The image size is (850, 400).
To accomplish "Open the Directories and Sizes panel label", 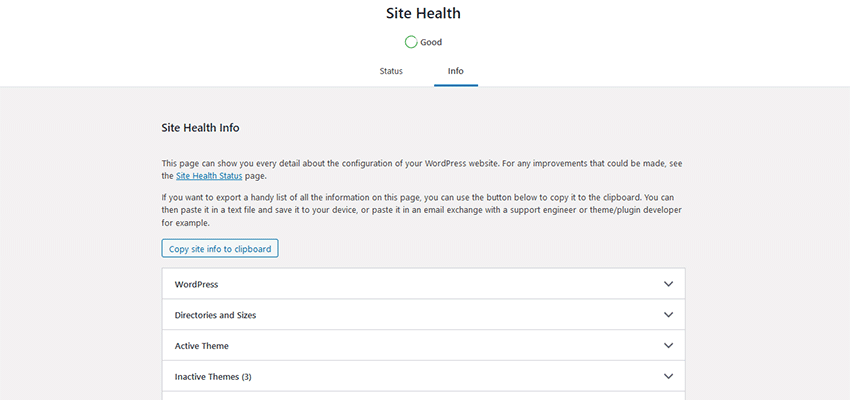I will (215, 315).
